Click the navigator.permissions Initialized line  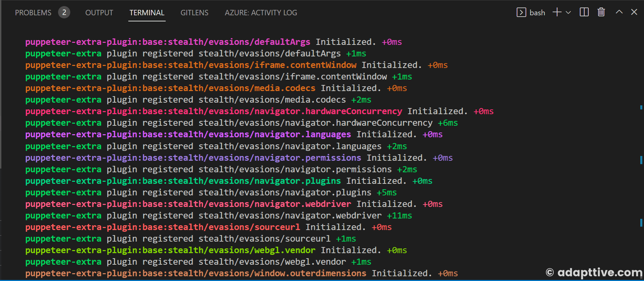tap(239, 158)
